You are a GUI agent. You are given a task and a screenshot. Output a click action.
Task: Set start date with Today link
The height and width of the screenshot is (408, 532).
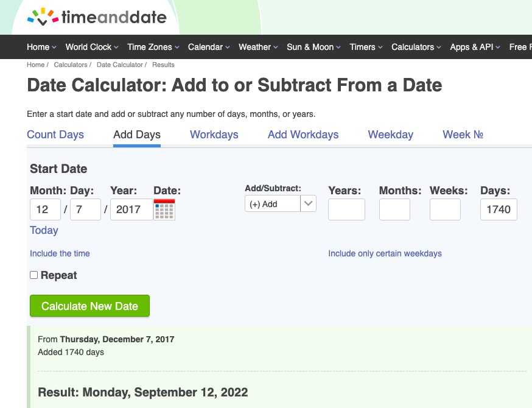[44, 230]
